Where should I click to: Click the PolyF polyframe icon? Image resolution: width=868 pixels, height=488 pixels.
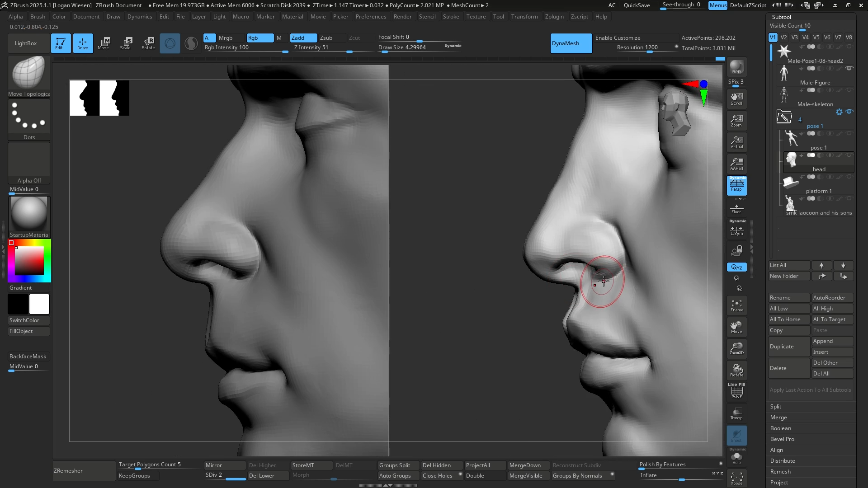(736, 391)
